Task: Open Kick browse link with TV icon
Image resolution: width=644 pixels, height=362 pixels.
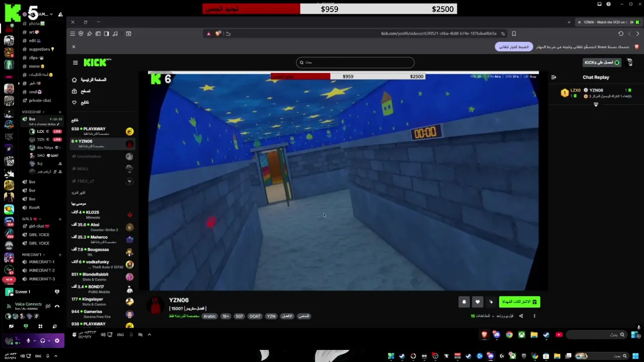Action: 81,91
